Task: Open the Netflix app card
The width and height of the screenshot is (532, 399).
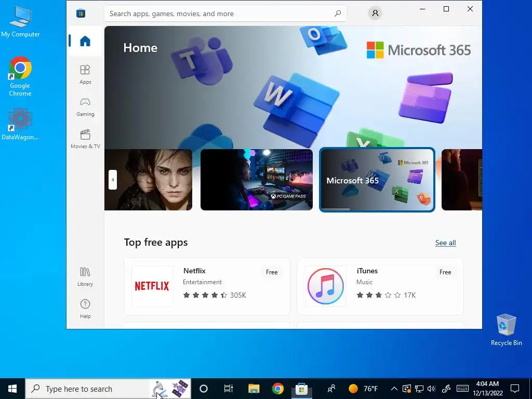Action: [x=207, y=286]
